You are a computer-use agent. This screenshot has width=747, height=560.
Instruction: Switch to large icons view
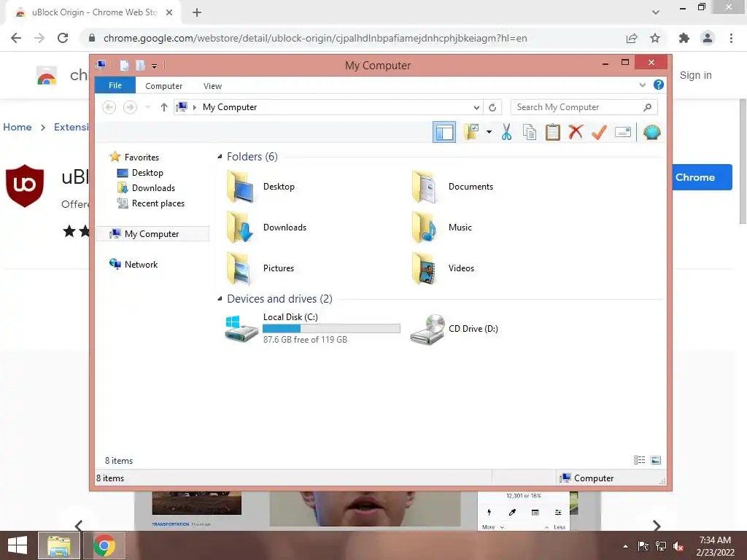click(x=656, y=459)
